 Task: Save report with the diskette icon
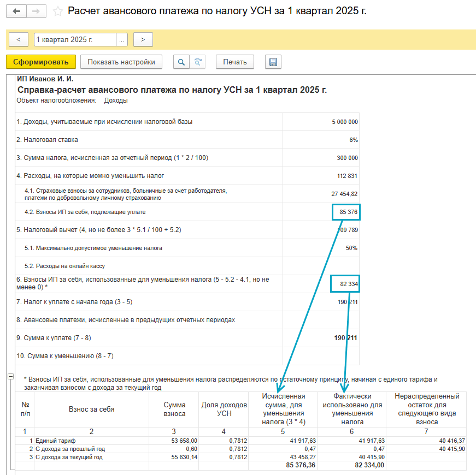(x=273, y=62)
